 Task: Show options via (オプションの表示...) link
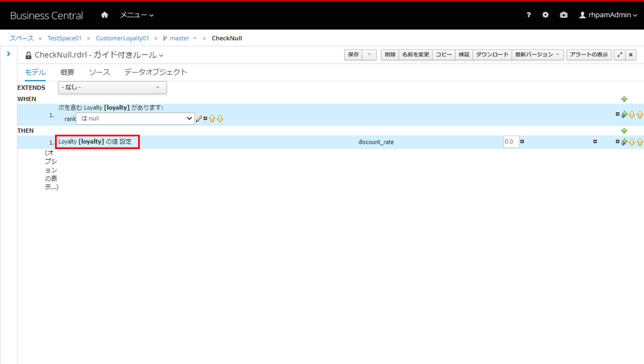tap(51, 170)
